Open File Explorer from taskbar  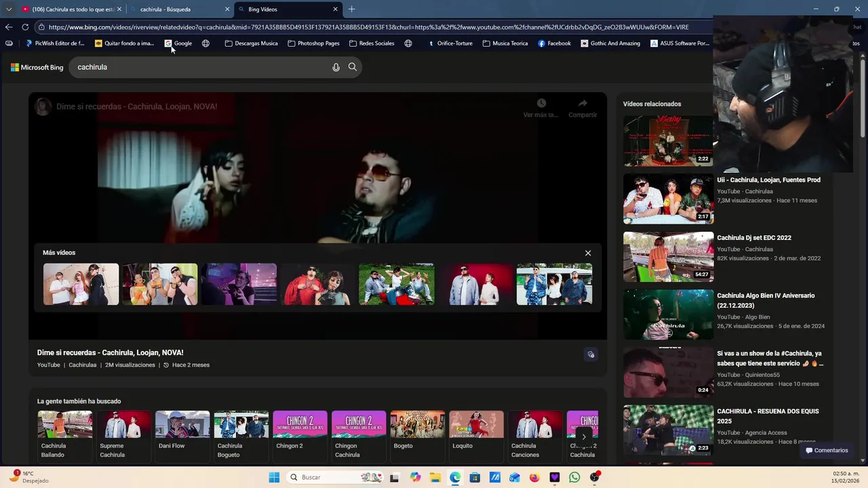435,477
